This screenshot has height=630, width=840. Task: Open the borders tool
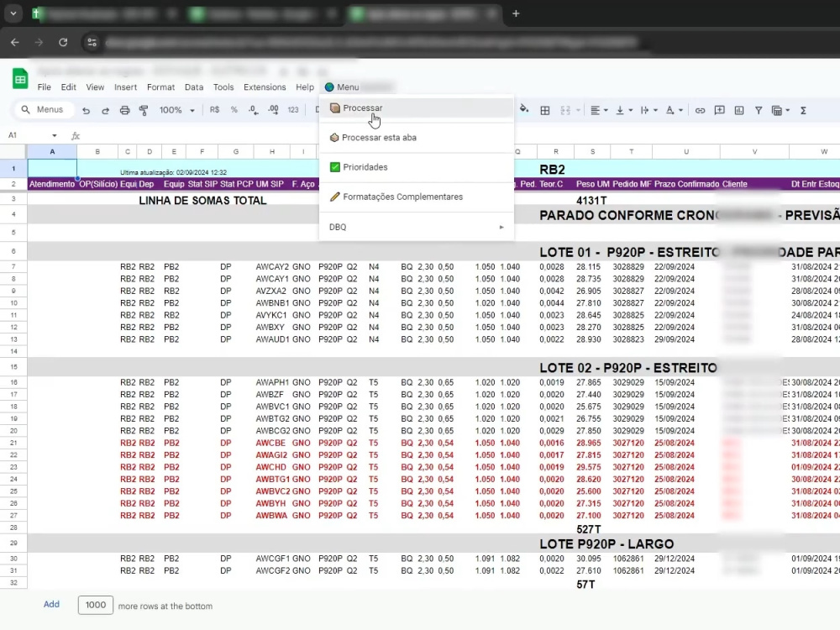545,110
